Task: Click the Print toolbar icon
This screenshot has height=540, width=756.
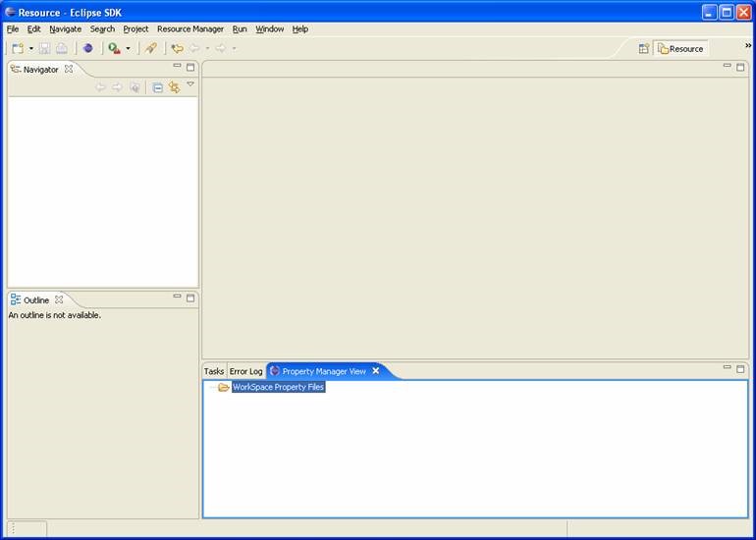Action: click(x=62, y=48)
